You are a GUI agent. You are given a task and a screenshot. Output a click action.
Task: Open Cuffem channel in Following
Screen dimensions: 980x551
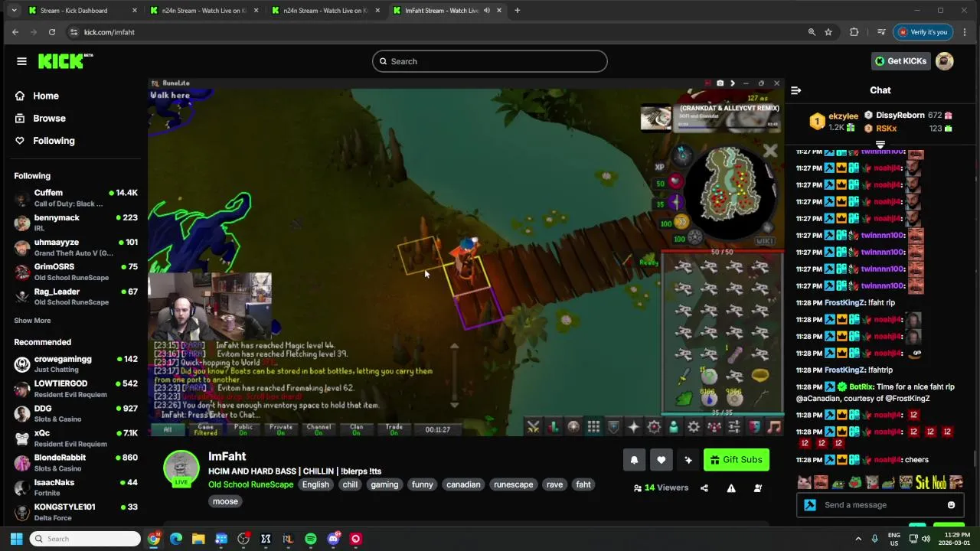76,198
